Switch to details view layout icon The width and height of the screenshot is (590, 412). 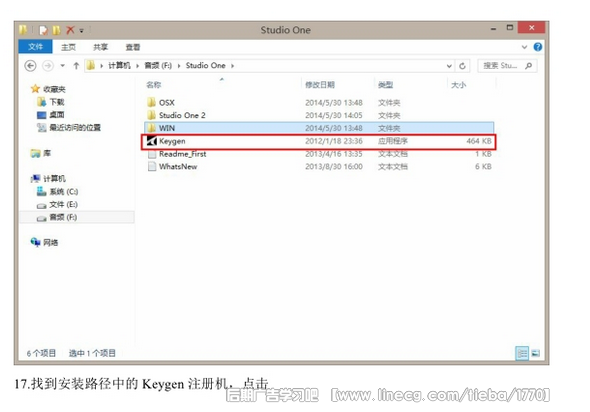click(x=522, y=353)
